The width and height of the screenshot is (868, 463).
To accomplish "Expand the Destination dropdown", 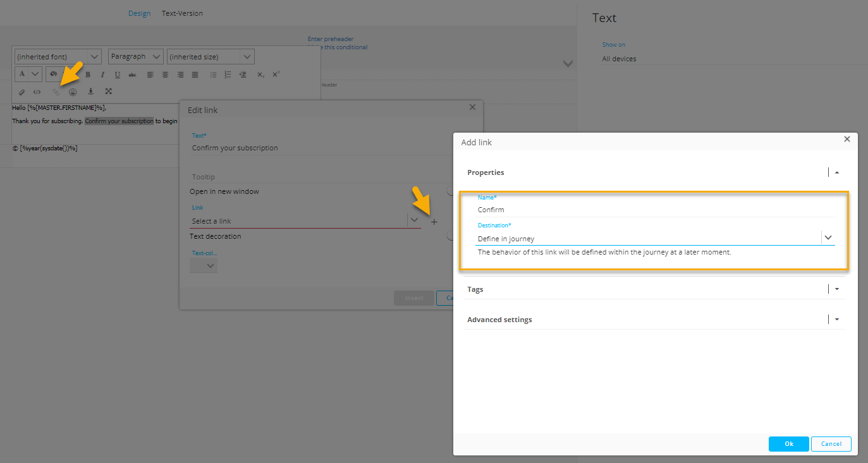I will (x=828, y=238).
